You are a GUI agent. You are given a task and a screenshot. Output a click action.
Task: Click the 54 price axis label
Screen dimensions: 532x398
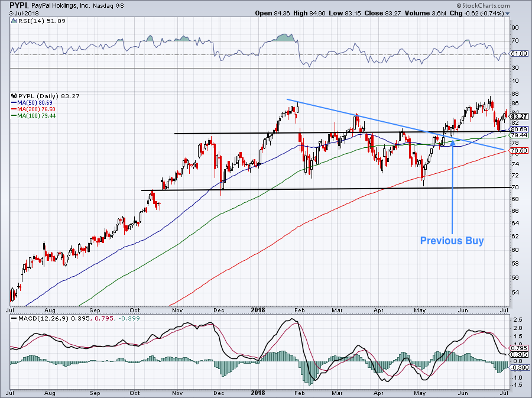pos(515,293)
